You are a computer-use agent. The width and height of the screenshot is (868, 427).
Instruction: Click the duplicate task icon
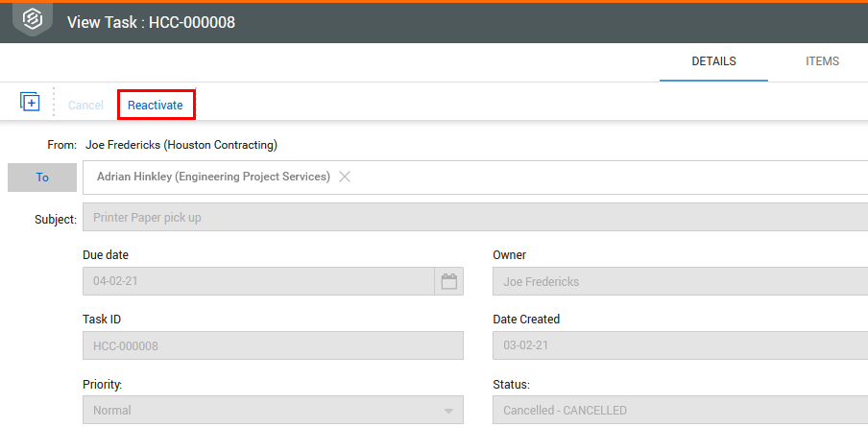click(x=30, y=102)
